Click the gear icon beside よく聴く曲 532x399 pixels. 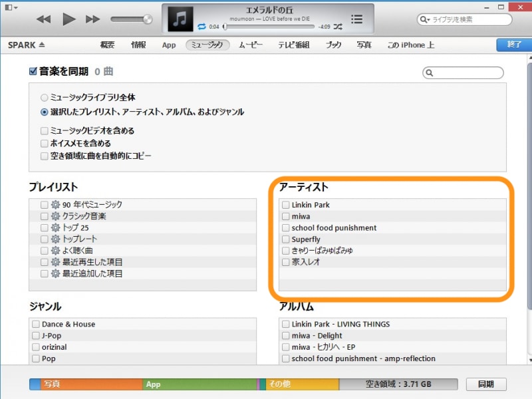coord(55,251)
